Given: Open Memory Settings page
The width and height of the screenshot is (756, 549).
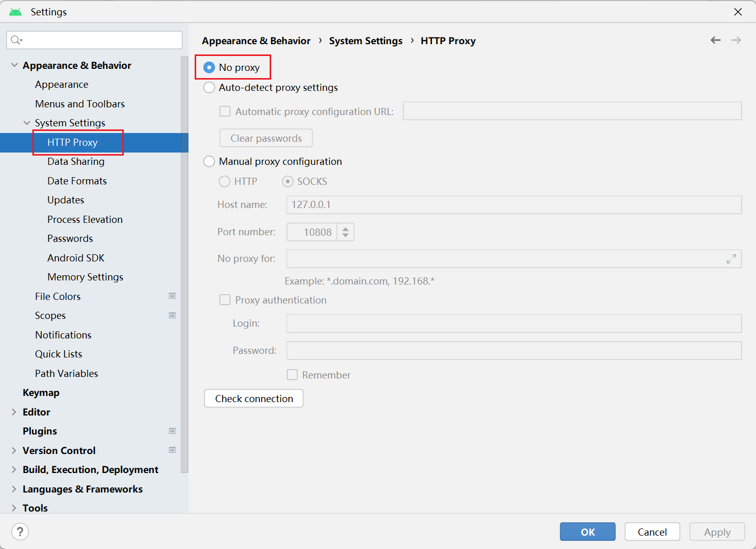Looking at the screenshot, I should click(85, 277).
